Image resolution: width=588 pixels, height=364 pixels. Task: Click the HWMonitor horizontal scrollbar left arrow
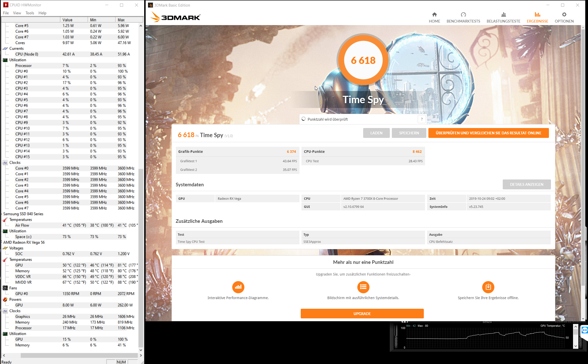point(4,355)
